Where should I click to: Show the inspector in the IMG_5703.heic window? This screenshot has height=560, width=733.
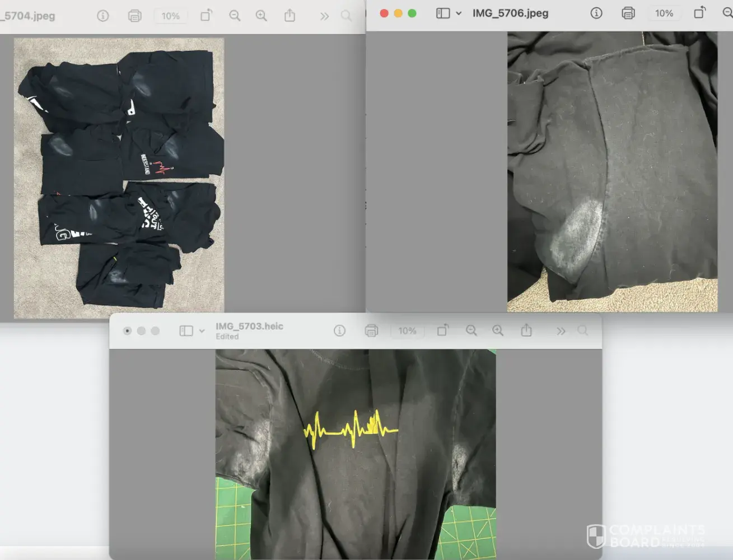(339, 331)
